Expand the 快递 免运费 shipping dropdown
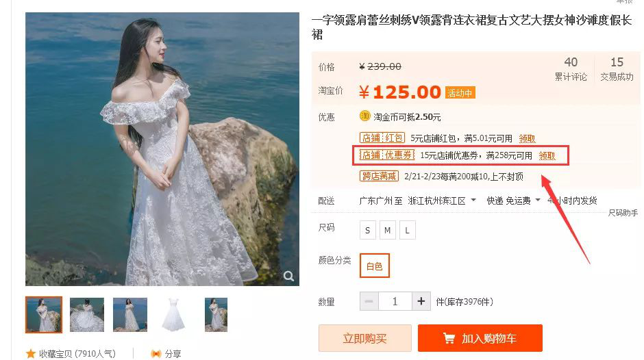This screenshot has width=644, height=360. pyautogui.click(x=538, y=200)
